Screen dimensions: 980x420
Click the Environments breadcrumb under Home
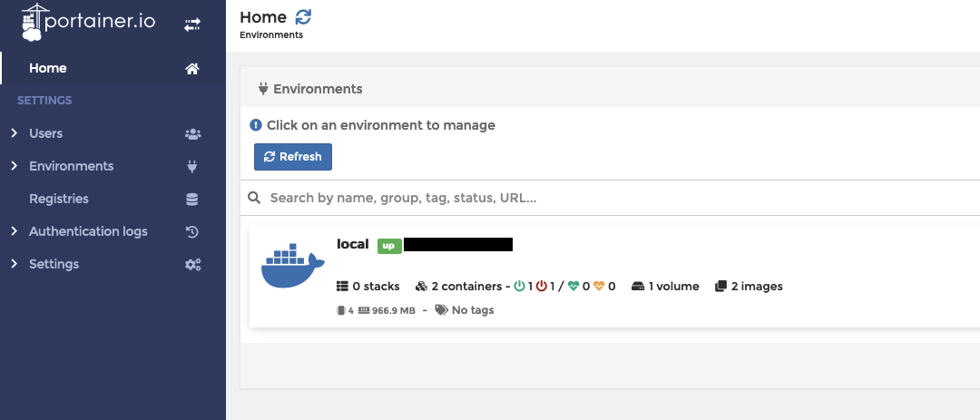click(x=271, y=35)
